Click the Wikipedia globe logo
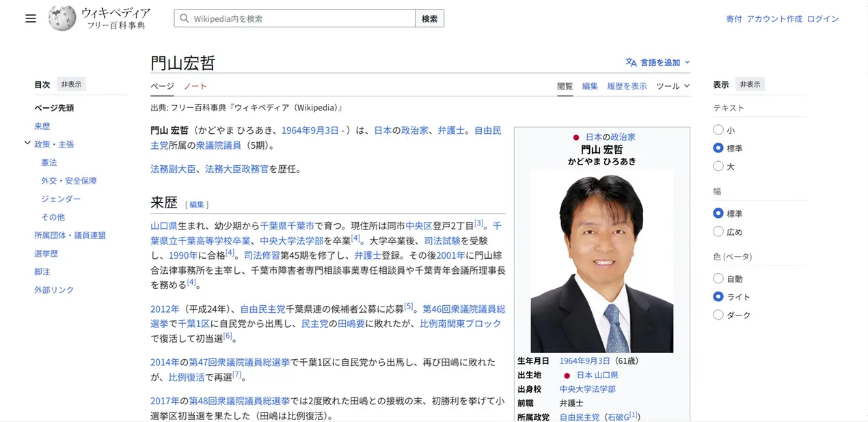This screenshot has width=868, height=422. [62, 18]
